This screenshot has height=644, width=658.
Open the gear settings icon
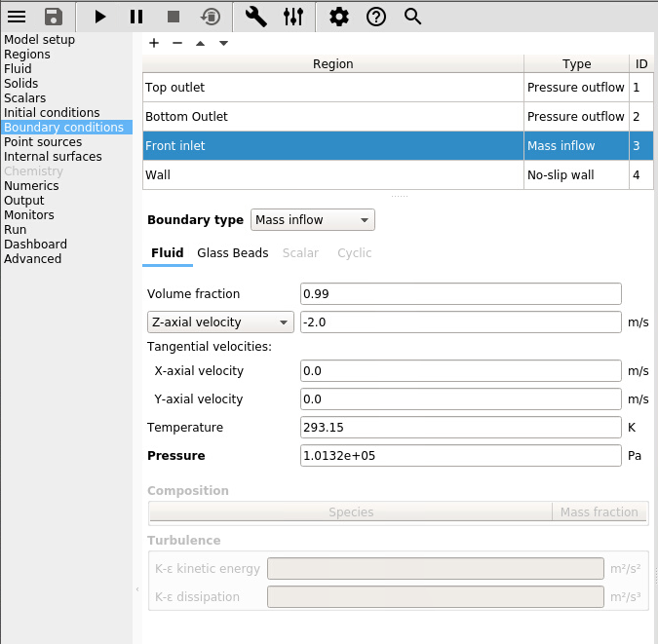pyautogui.click(x=338, y=17)
